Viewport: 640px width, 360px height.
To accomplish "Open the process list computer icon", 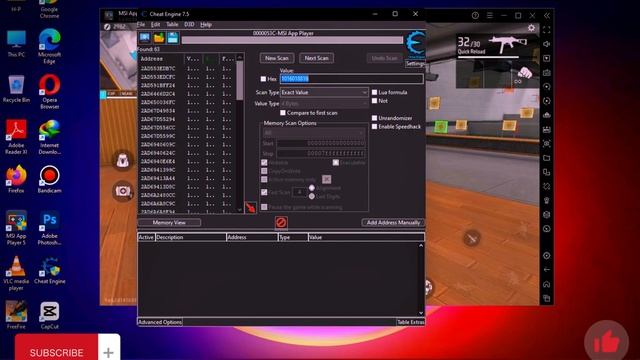I will click(x=144, y=38).
